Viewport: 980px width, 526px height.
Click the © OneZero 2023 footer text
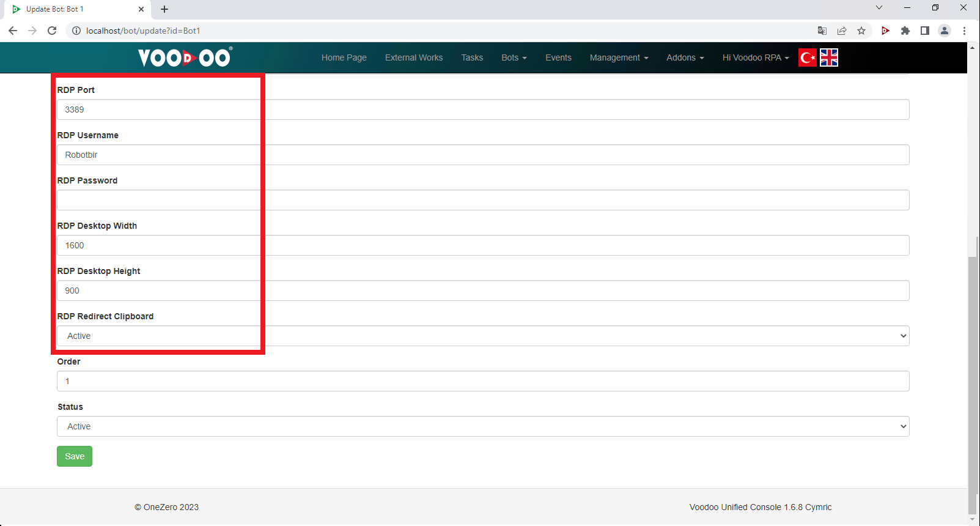[166, 507]
